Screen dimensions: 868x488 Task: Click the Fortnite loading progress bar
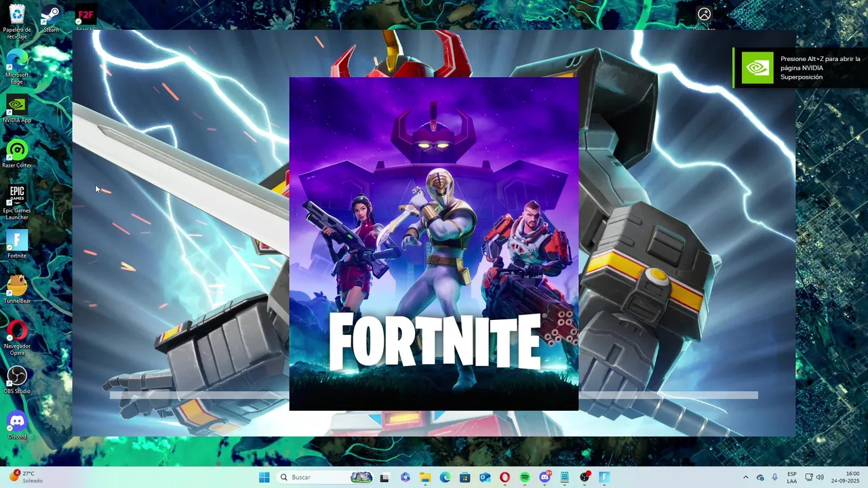433,395
